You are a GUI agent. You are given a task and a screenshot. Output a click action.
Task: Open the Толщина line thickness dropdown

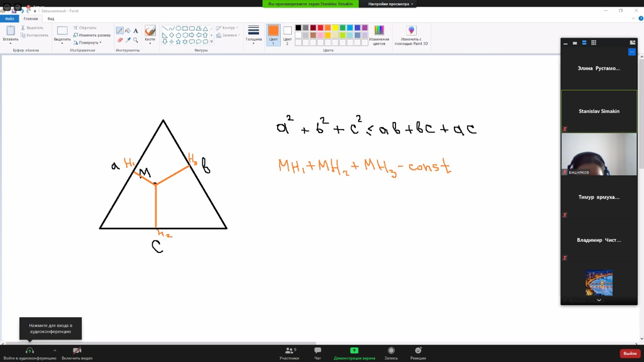254,34
